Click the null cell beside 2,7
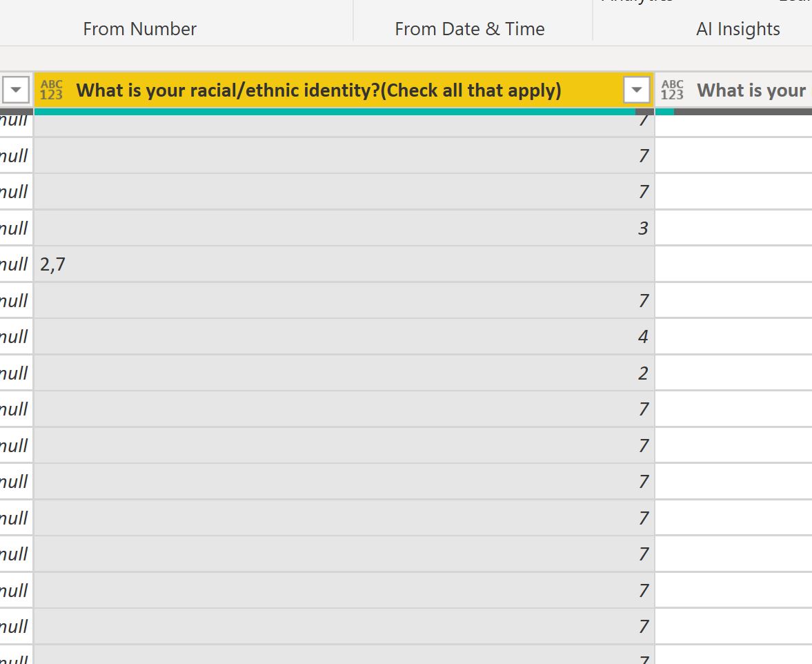Viewport: 812px width, 664px height. click(16, 264)
